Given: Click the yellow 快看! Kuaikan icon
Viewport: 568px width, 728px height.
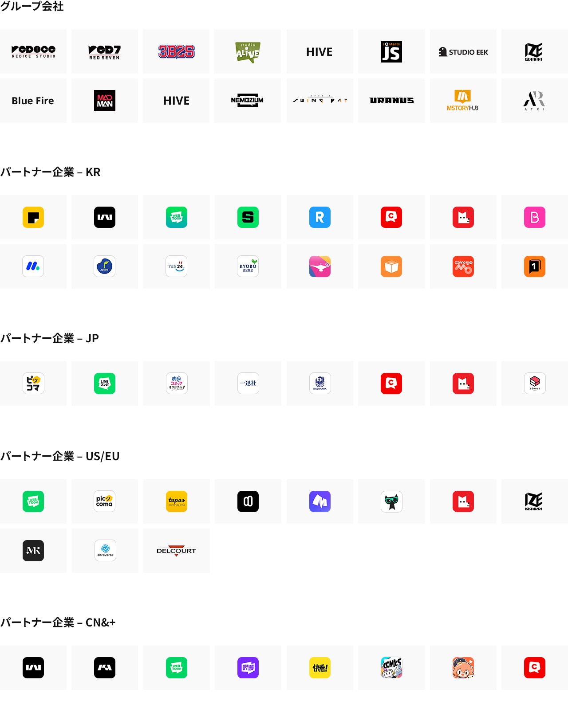Looking at the screenshot, I should coord(320,668).
